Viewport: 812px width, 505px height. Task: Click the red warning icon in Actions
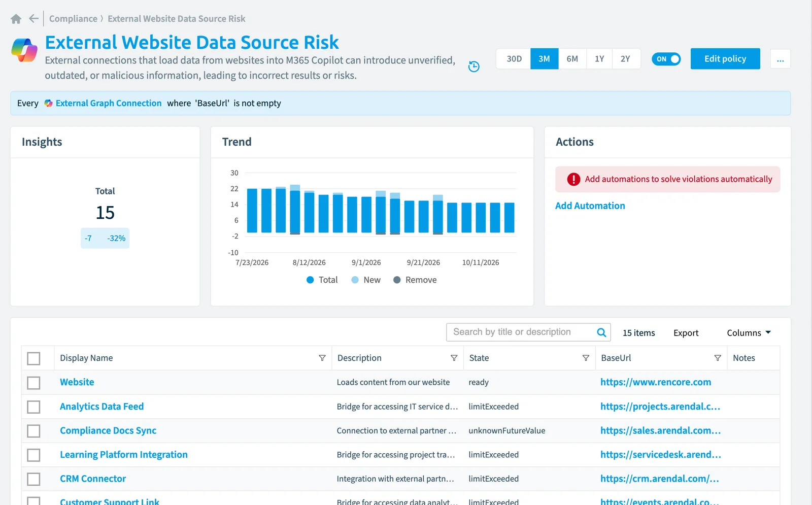[573, 179]
